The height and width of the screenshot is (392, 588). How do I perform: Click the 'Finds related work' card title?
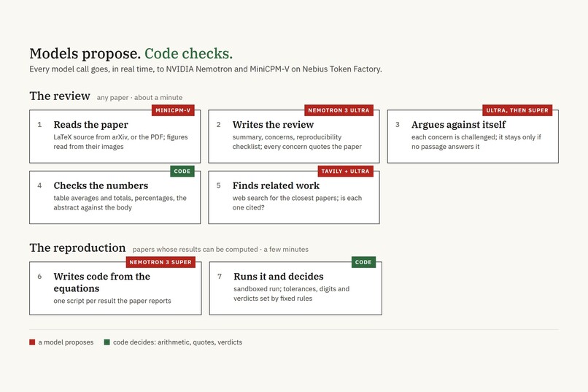[276, 185]
